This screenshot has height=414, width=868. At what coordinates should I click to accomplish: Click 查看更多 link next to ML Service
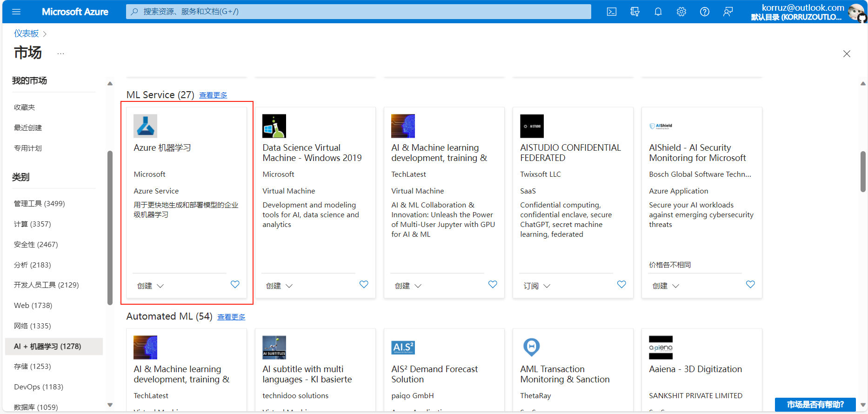click(213, 95)
